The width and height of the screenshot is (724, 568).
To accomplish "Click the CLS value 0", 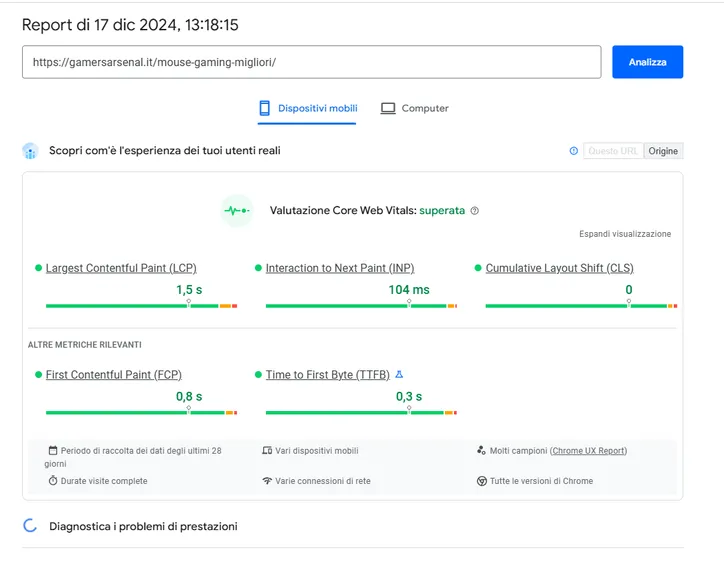I will pyautogui.click(x=629, y=290).
